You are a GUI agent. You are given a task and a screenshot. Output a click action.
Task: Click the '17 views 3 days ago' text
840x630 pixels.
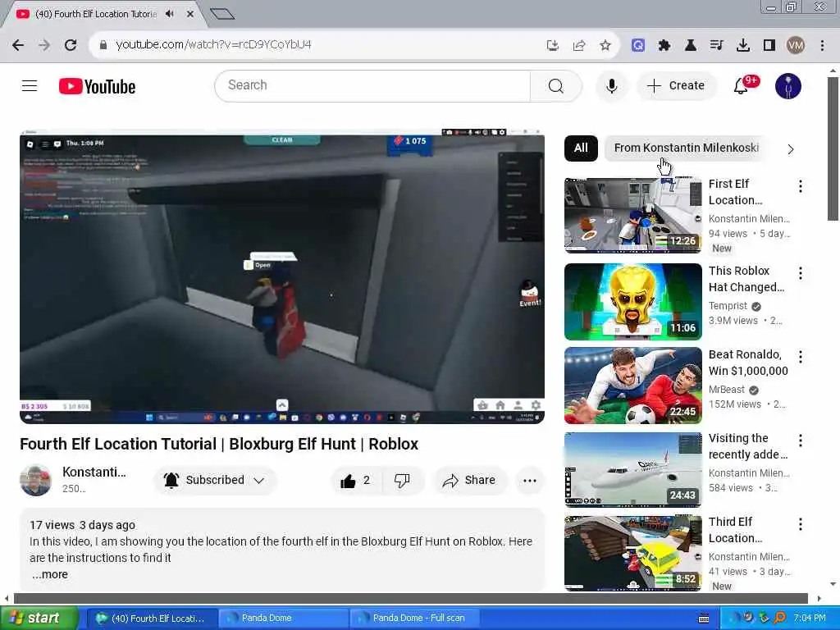pyautogui.click(x=83, y=525)
